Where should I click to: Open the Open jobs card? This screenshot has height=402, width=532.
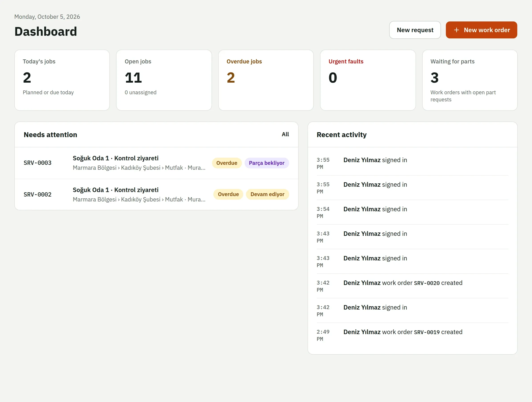point(164,80)
